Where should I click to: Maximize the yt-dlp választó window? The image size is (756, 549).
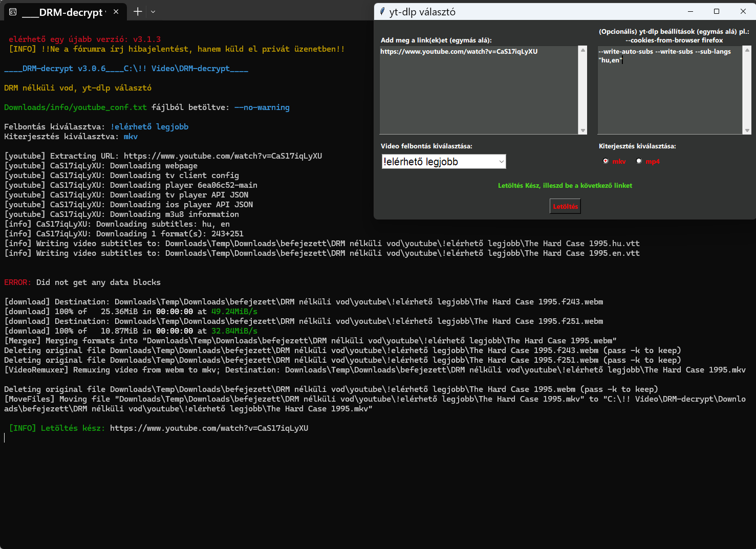coord(717,11)
